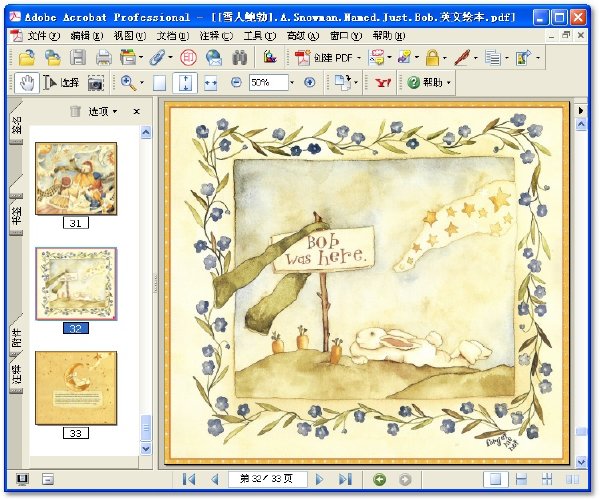This screenshot has height=501, width=600.
Task: Open the Help dropdown arrow
Action: [449, 82]
